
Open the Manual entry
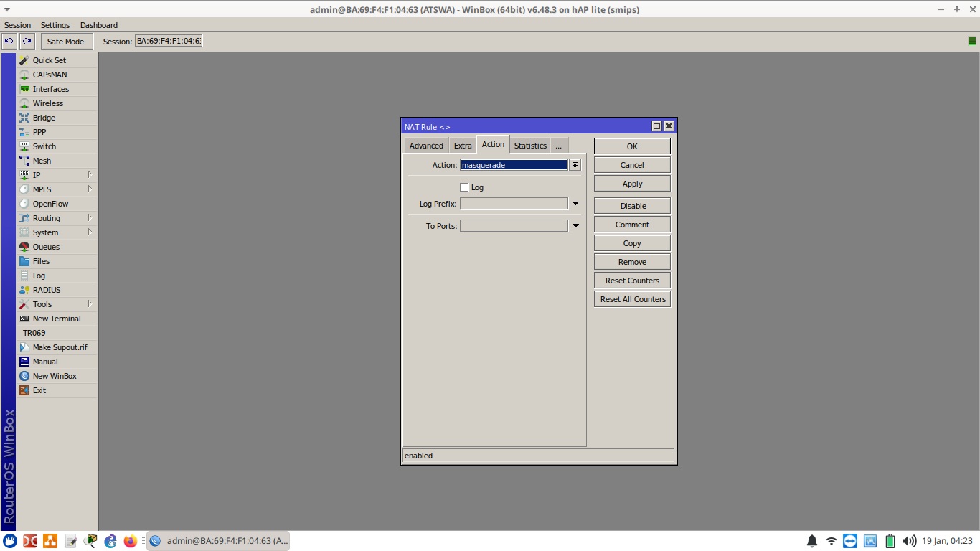tap(57, 362)
